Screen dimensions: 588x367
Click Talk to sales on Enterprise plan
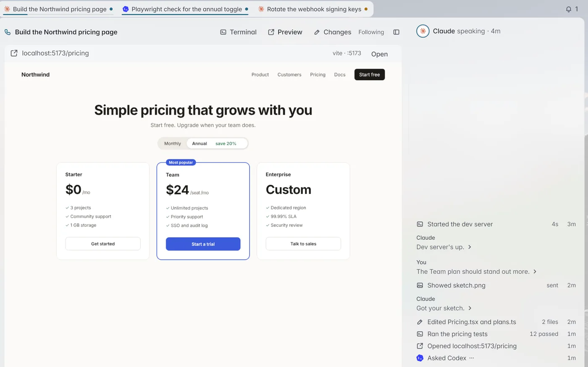(x=303, y=244)
